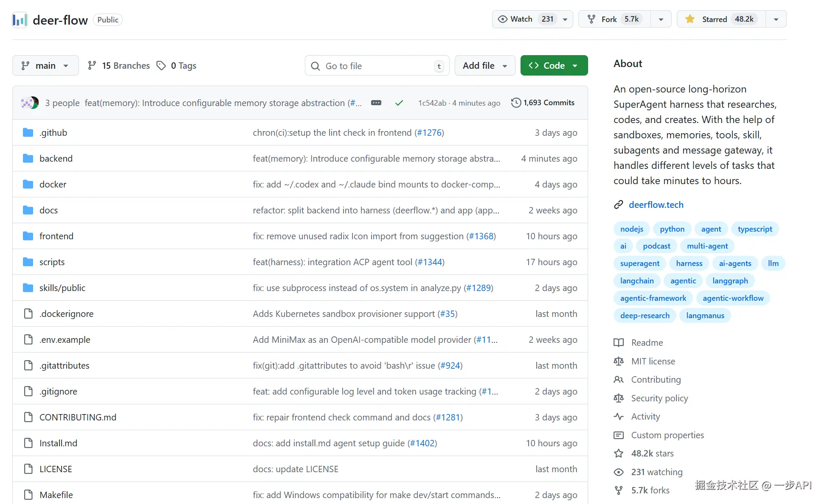Click the book icon next to Readme

click(x=619, y=343)
